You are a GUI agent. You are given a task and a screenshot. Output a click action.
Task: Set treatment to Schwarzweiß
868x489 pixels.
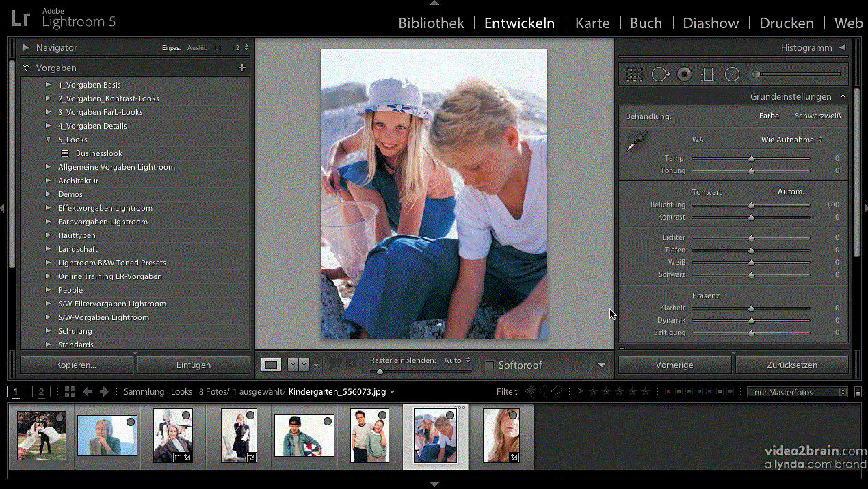click(817, 116)
